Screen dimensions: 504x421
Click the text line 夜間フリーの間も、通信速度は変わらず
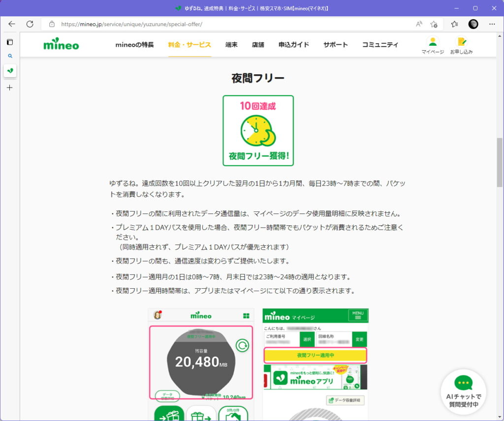click(x=202, y=261)
